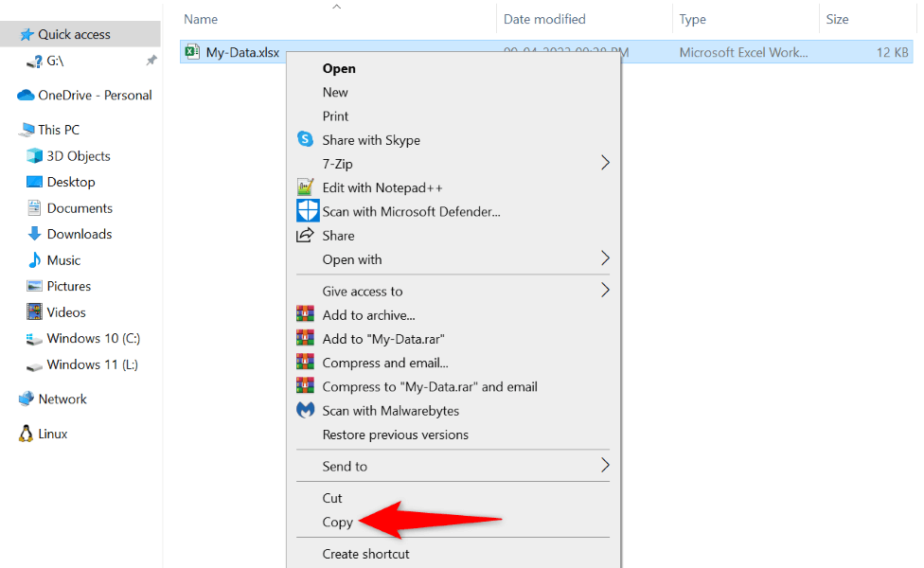
Task: Expand the Open with submenu
Action: tap(605, 258)
